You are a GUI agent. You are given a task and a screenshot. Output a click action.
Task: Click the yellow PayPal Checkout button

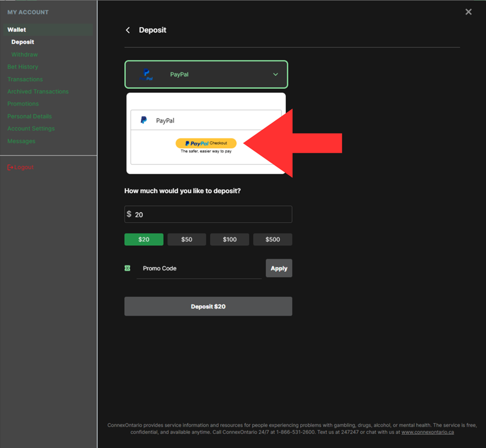(x=206, y=143)
